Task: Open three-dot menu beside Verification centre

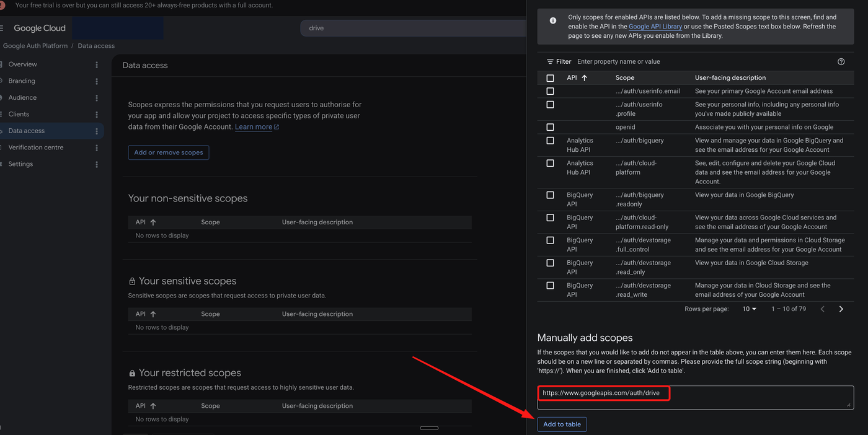Action: 97,147
